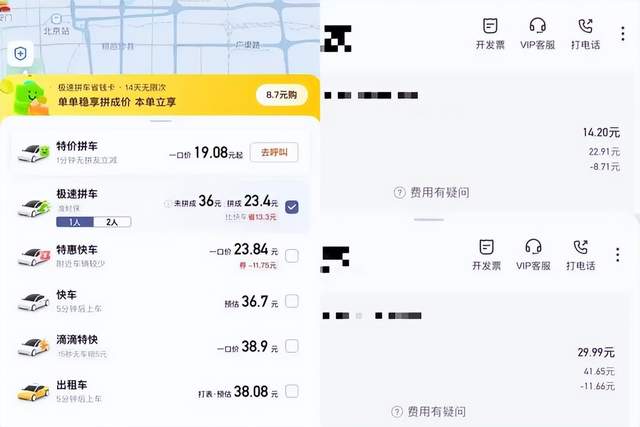Uncheck the 极速拼车 checkbox
The image size is (640, 427).
coord(291,207)
